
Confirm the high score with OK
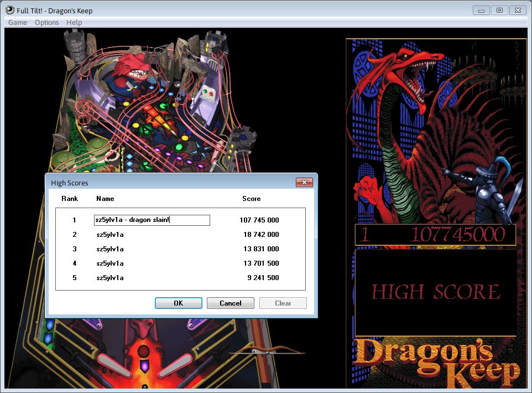pos(179,303)
